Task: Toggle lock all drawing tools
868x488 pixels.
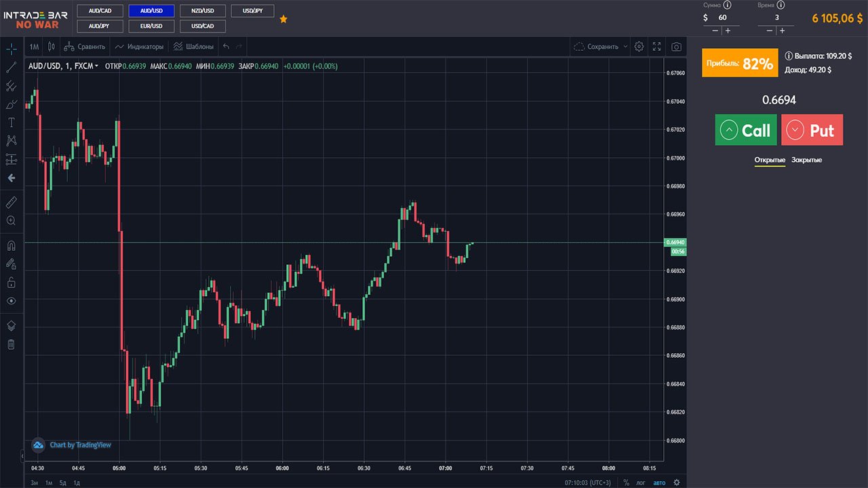Action: (x=11, y=282)
